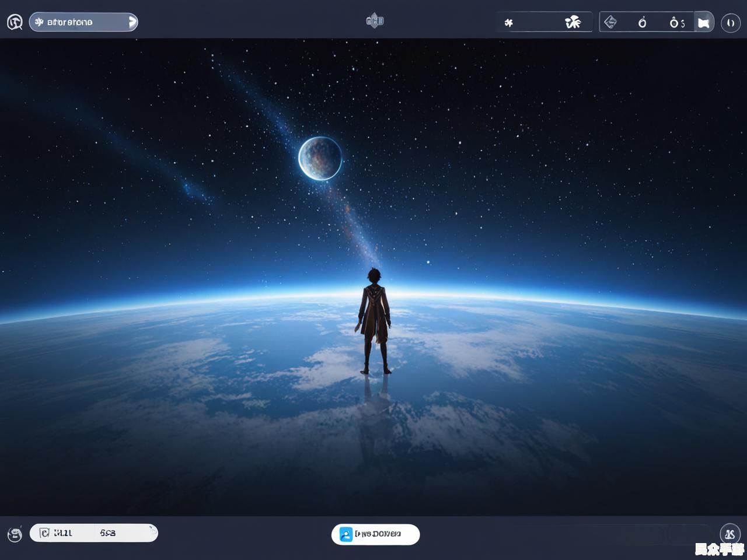This screenshot has width=747, height=560.
Task: Click the diamond-shaped icon in the top-right panel
Action: coord(610,22)
